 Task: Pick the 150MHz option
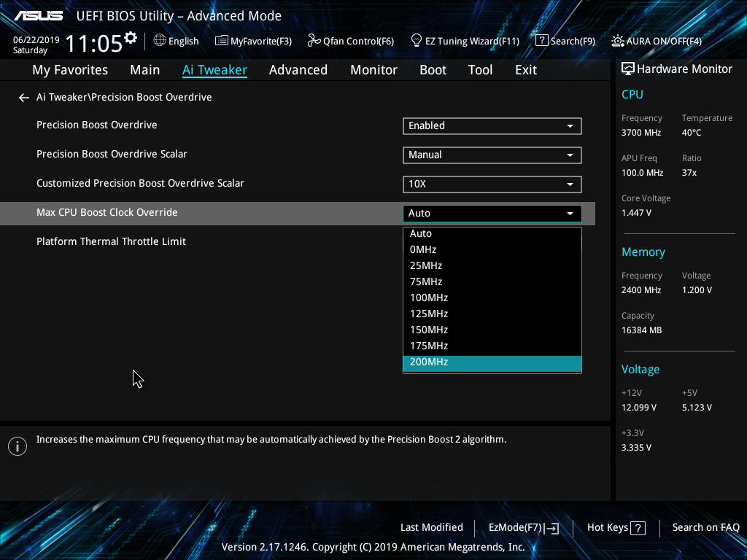pos(492,330)
